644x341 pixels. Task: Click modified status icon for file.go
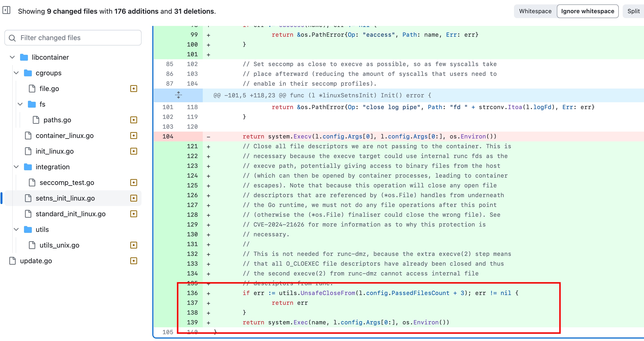pyautogui.click(x=134, y=89)
